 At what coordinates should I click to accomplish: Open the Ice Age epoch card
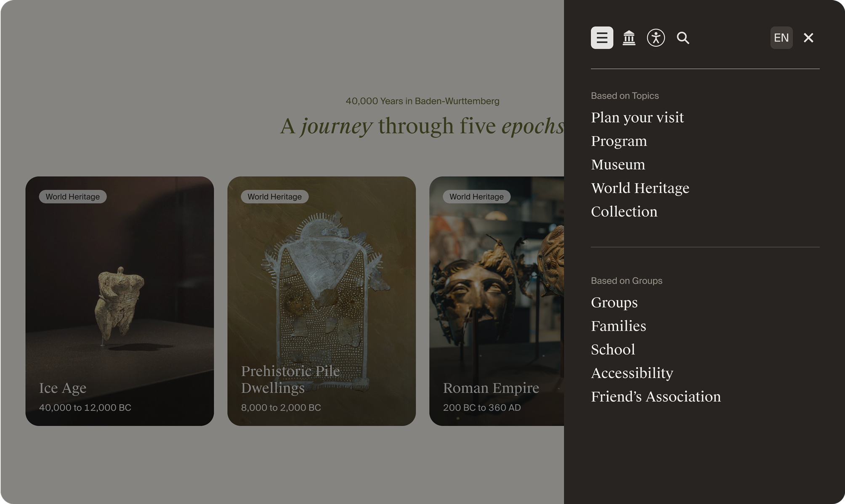pyautogui.click(x=120, y=301)
